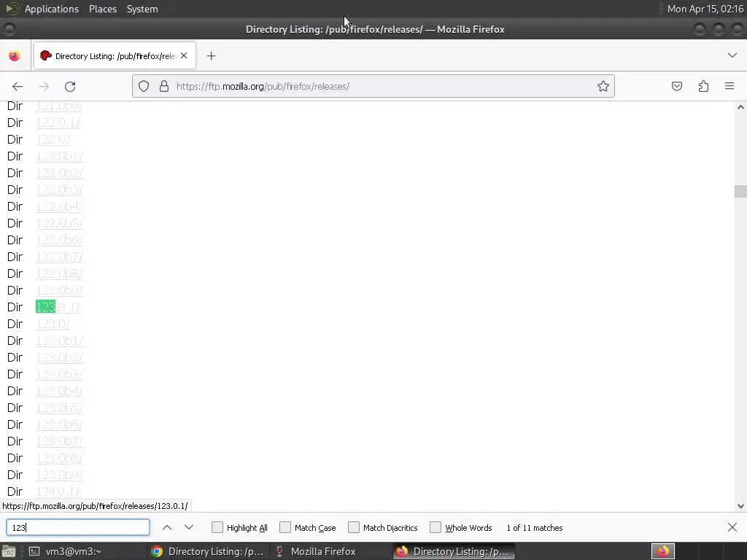Close the Directory Listing tab
The width and height of the screenshot is (747, 560).
pos(184,55)
